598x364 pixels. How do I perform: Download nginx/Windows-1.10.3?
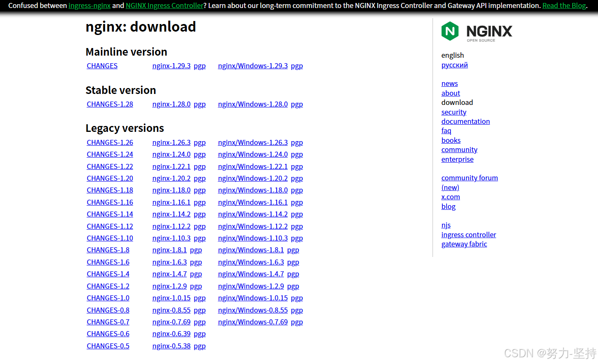click(x=253, y=238)
